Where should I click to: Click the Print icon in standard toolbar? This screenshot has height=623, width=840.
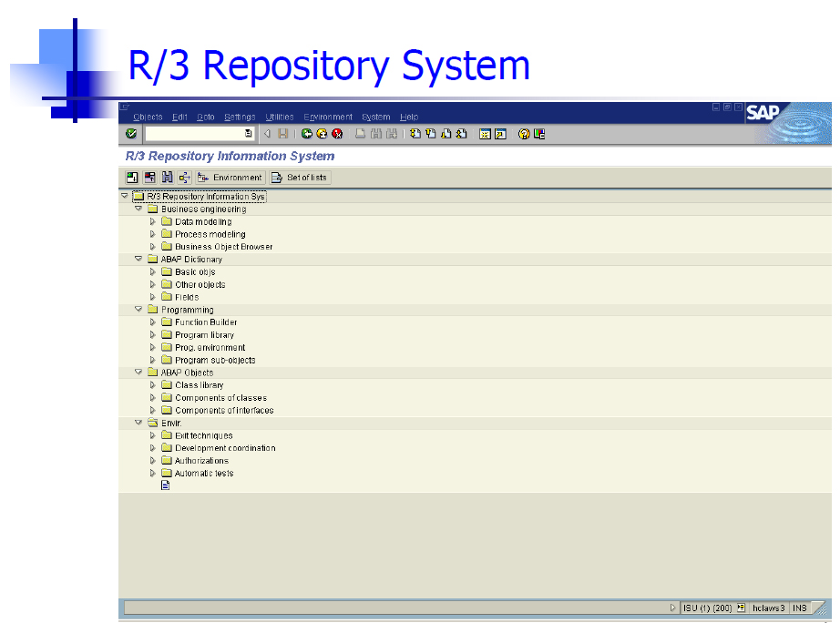point(361,133)
